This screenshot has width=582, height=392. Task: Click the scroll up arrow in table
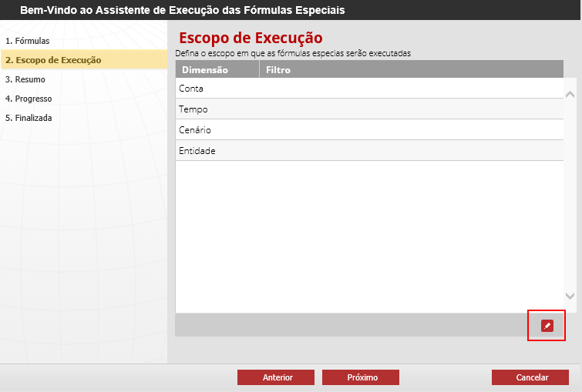pyautogui.click(x=570, y=94)
